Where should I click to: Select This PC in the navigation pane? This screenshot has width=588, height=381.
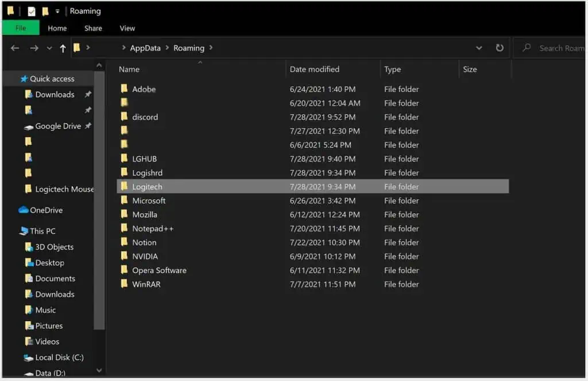43,230
